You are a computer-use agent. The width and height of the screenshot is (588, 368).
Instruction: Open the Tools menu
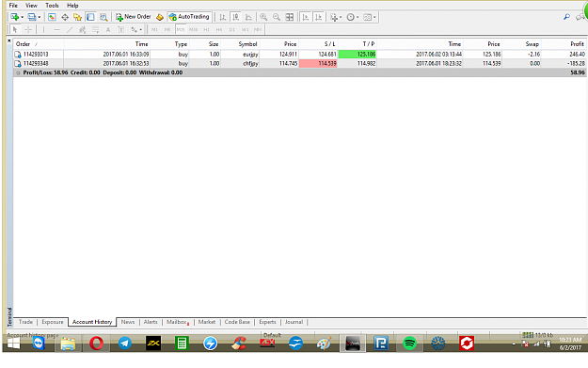pos(52,6)
